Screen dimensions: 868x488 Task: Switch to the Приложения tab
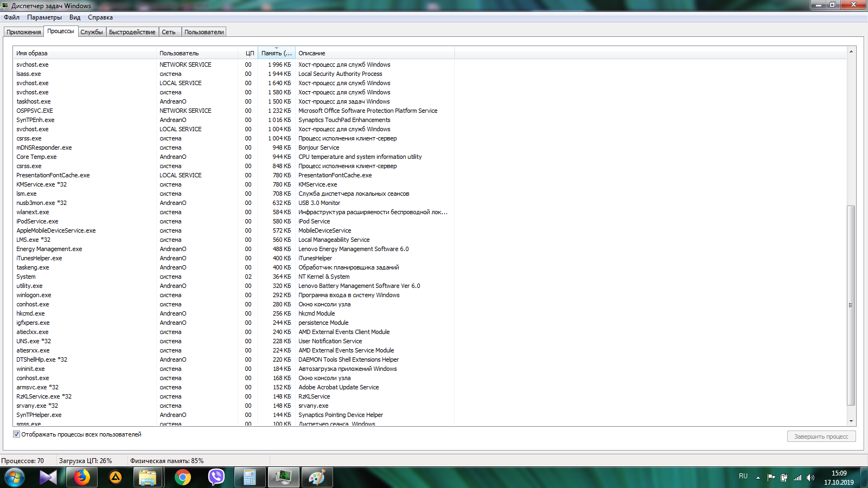pyautogui.click(x=24, y=32)
